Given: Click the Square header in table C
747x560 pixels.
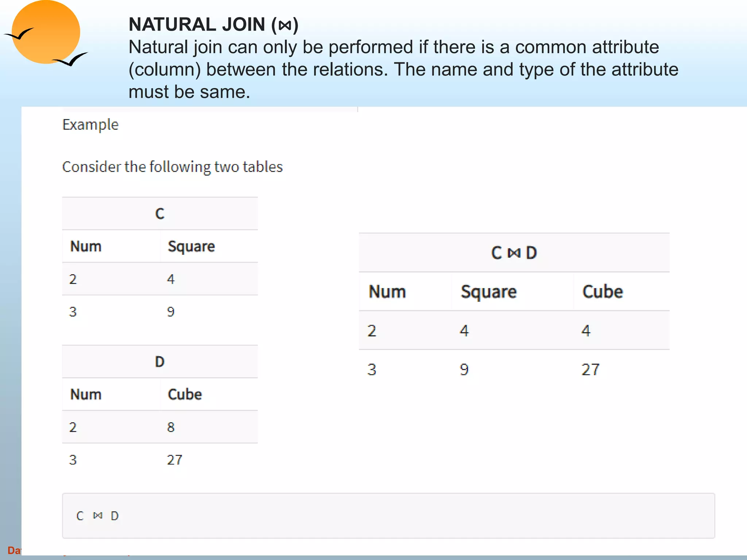Looking at the screenshot, I should pos(191,247).
